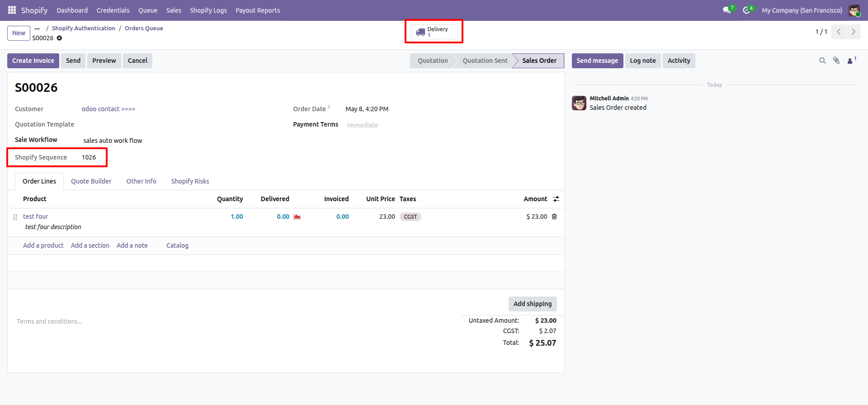The height and width of the screenshot is (405, 868).
Task: Click Create Invoice button
Action: point(33,61)
